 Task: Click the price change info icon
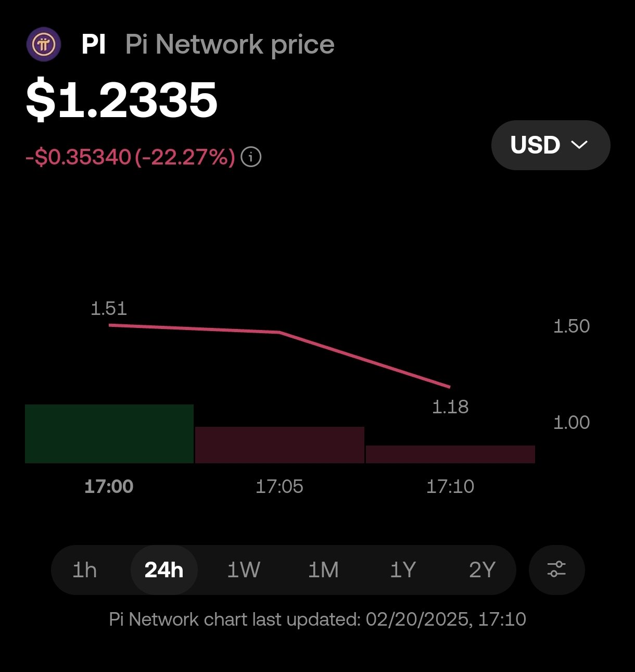click(x=251, y=156)
